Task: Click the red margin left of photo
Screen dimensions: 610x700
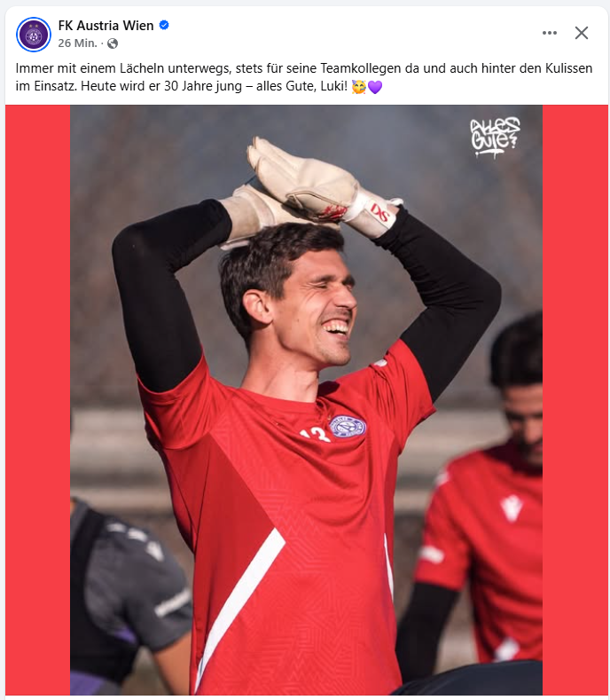Action: click(37, 400)
